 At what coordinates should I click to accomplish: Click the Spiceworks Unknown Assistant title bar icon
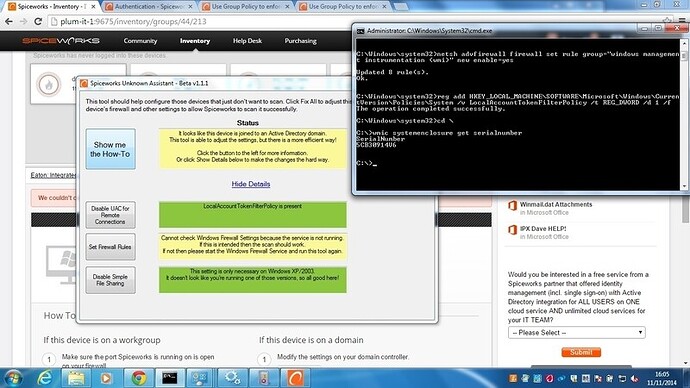(84, 83)
